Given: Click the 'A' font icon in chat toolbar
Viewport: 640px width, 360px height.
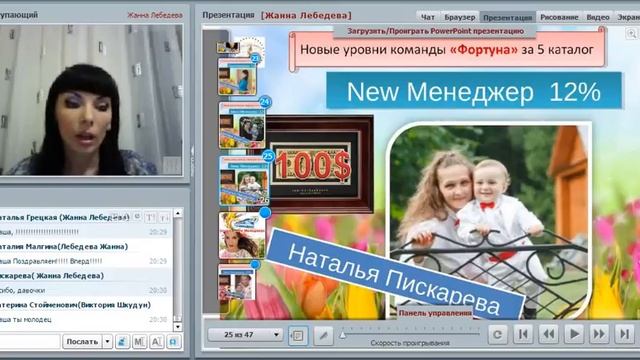Looking at the screenshot, I should click(x=156, y=341).
